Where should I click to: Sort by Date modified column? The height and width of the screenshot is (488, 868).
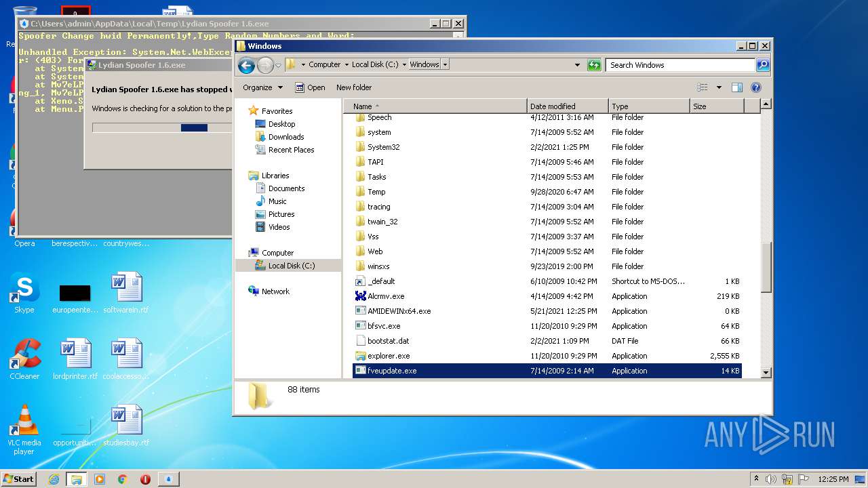(568, 106)
